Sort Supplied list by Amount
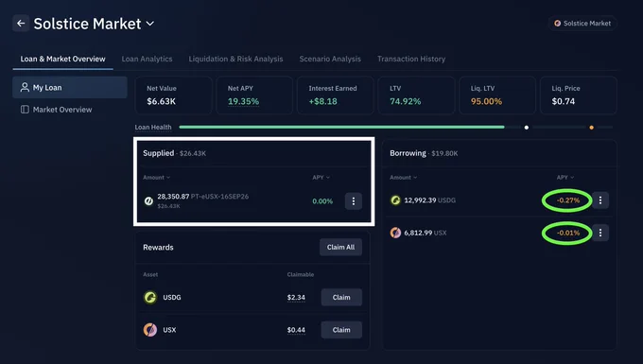643x364 pixels. click(x=156, y=178)
